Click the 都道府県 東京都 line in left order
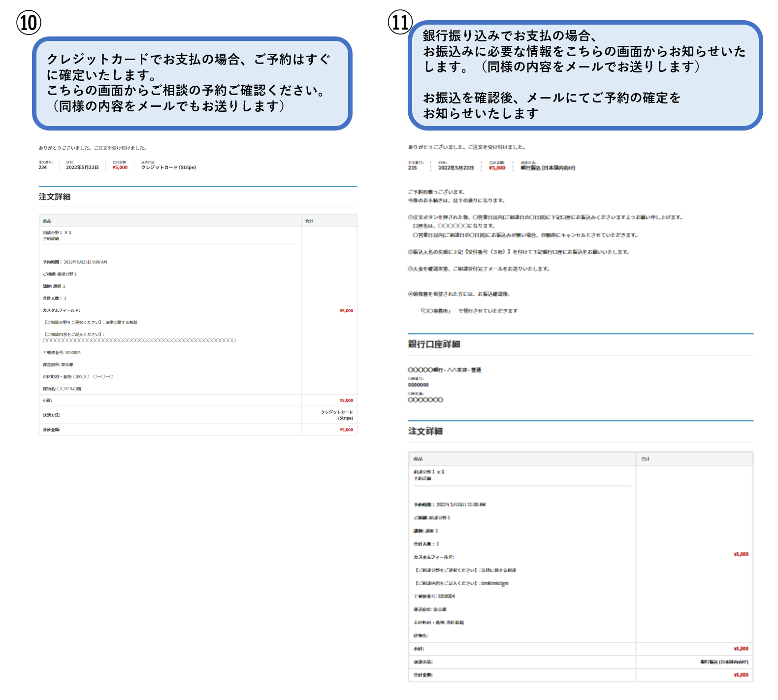The image size is (778, 700). (x=58, y=365)
